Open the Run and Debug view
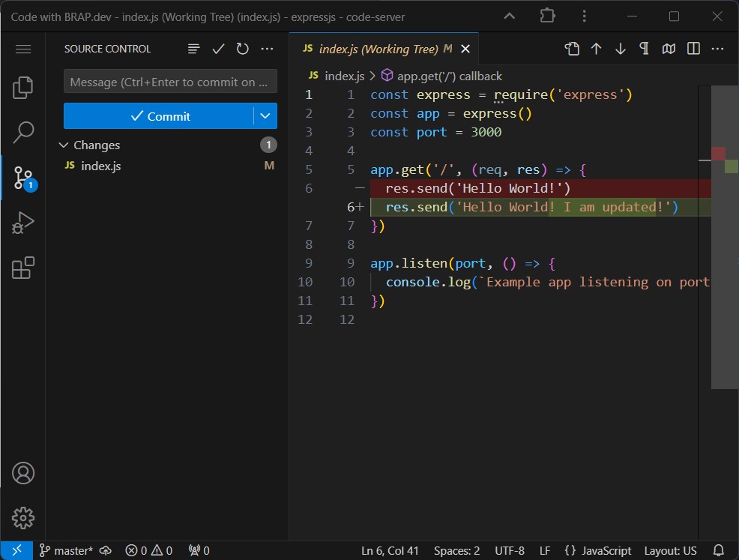Image resolution: width=739 pixels, height=560 pixels. [x=22, y=222]
